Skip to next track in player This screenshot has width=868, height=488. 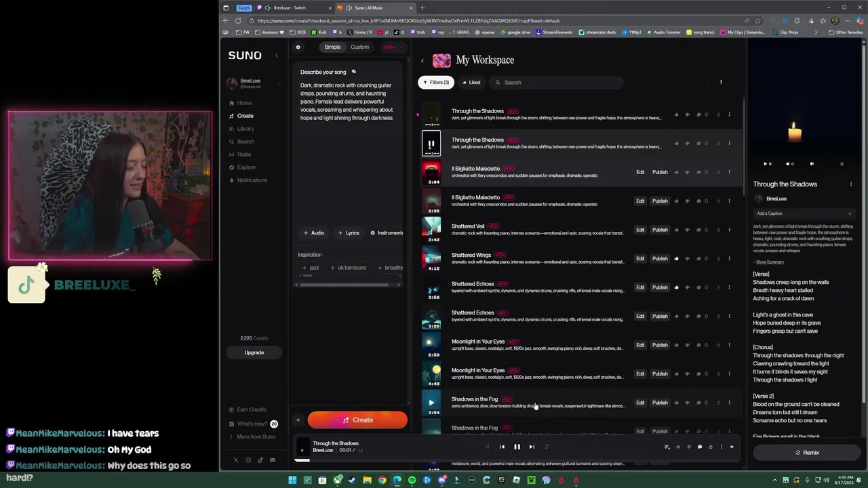click(532, 447)
